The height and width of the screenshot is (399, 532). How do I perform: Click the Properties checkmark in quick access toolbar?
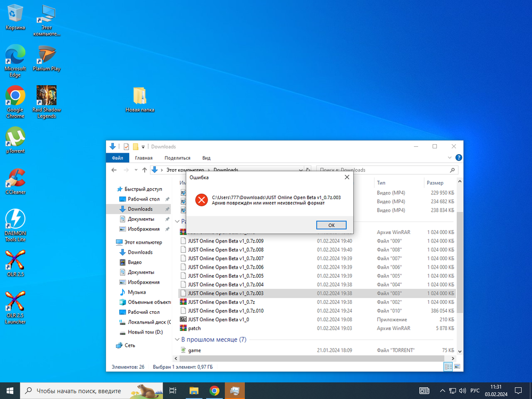[x=127, y=147]
